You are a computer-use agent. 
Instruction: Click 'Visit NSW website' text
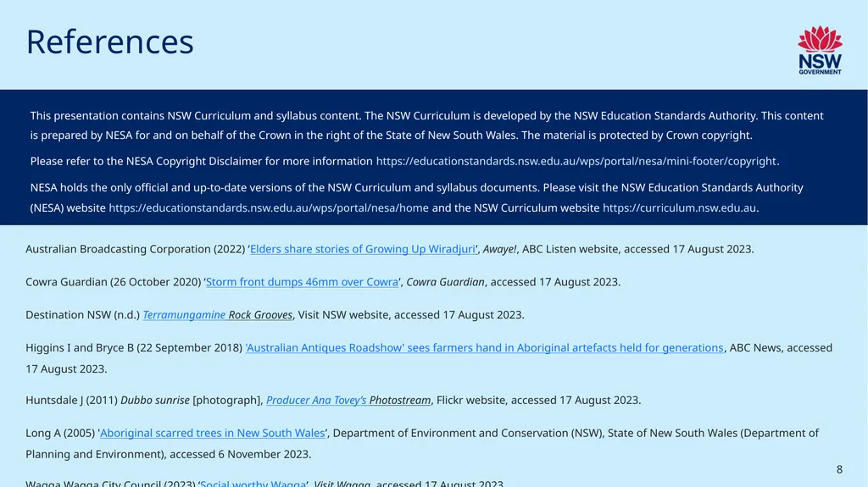point(343,315)
